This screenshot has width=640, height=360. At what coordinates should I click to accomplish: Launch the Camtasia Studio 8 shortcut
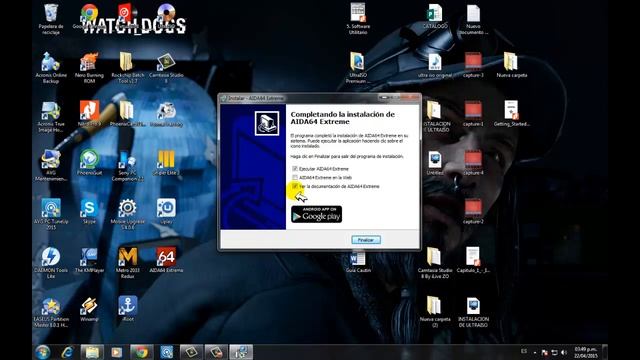pyautogui.click(x=166, y=68)
